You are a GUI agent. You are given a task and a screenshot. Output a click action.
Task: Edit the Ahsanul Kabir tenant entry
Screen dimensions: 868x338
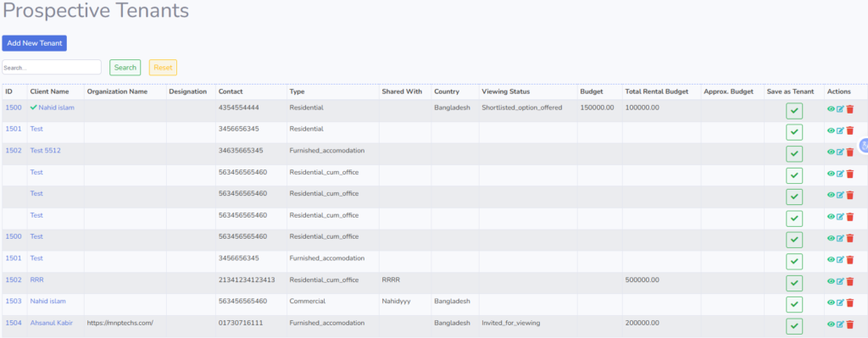pyautogui.click(x=840, y=324)
